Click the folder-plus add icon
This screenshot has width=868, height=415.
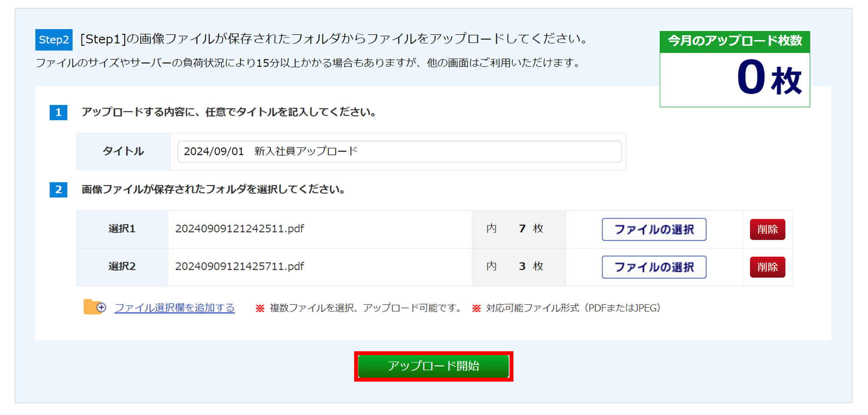(95, 307)
